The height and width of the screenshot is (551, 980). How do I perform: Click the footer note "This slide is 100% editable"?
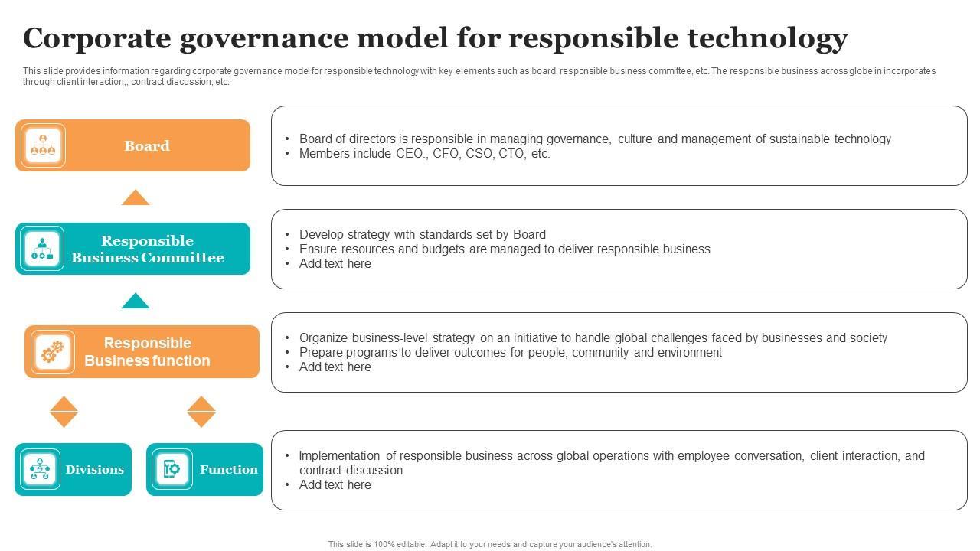click(490, 544)
